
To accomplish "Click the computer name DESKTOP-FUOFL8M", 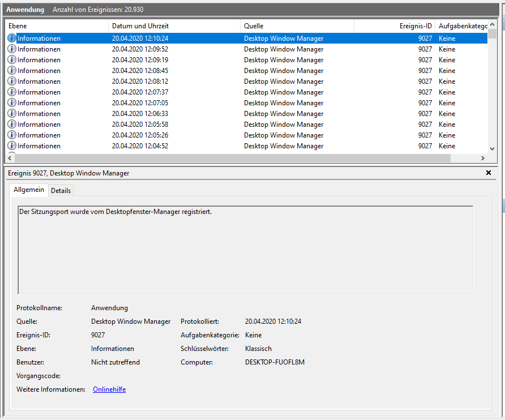I will click(275, 362).
